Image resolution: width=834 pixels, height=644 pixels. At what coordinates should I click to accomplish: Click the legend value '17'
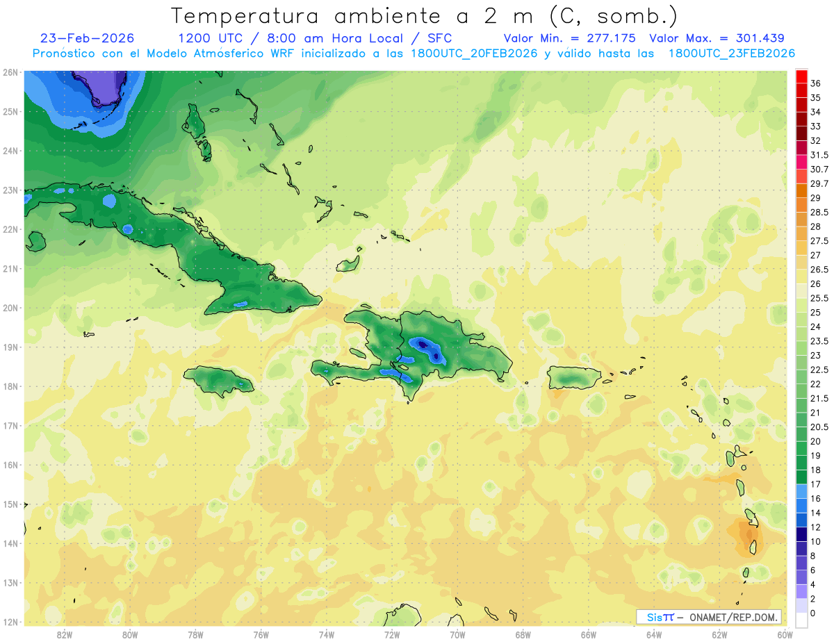(816, 484)
